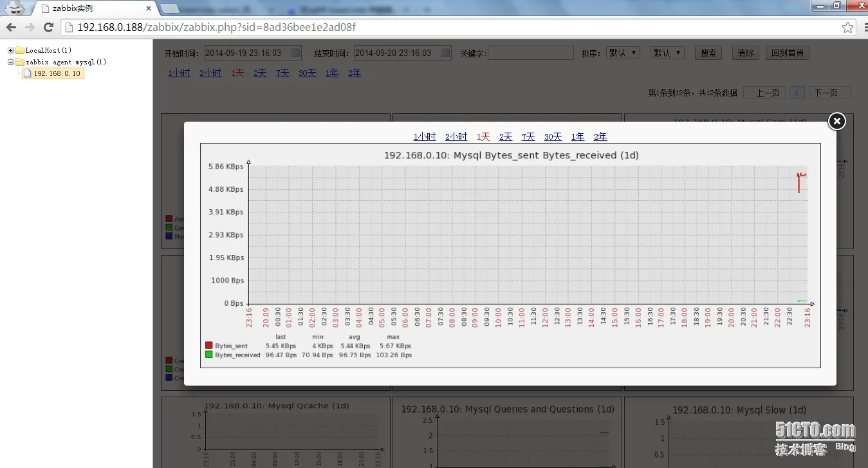Image resolution: width=868 pixels, height=468 pixels.
Task: Click the '96.47 Bps' last value for Bytes_received
Action: tap(281, 355)
